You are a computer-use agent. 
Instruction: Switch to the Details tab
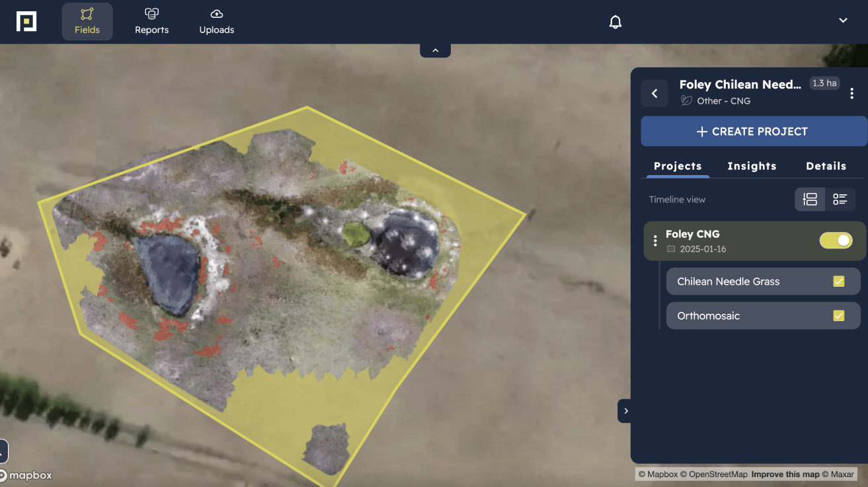pos(826,166)
